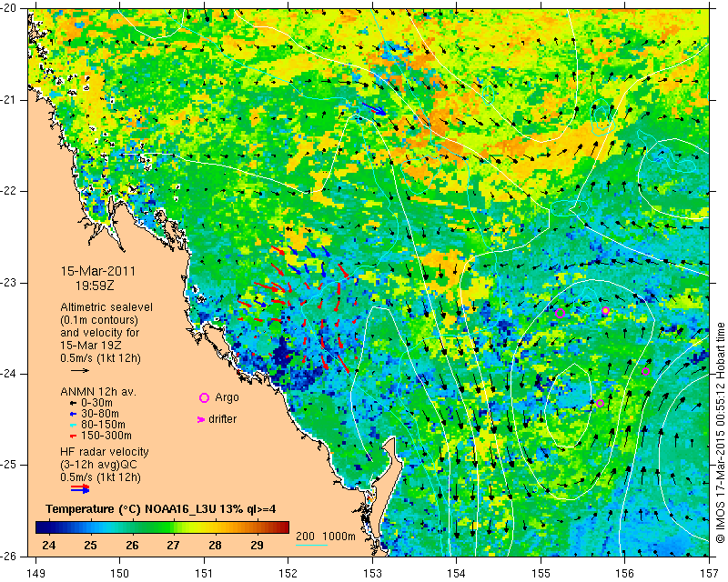
Task: Pick the orange colorbar segment at 28
Action: pyautogui.click(x=215, y=527)
